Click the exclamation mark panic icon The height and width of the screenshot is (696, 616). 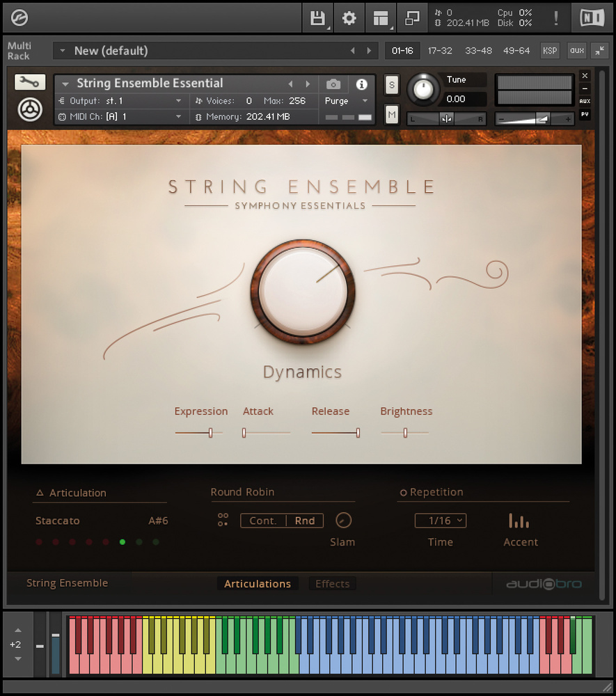pos(555,19)
